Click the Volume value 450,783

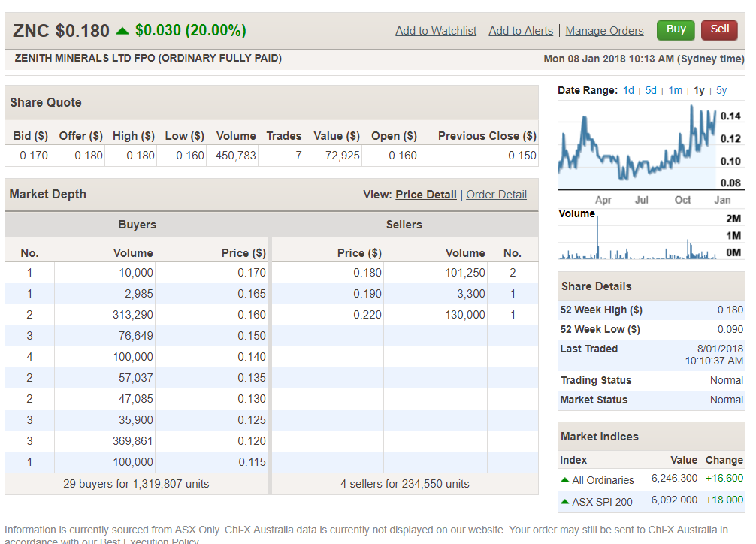coord(236,156)
